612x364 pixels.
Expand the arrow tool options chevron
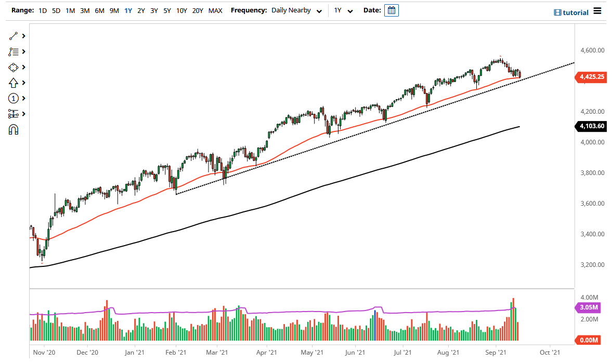pyautogui.click(x=23, y=83)
